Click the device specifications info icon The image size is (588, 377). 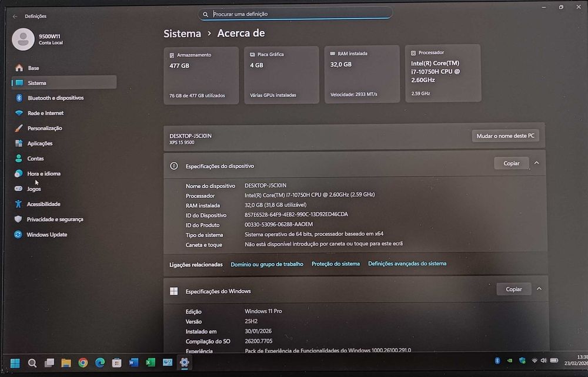174,166
